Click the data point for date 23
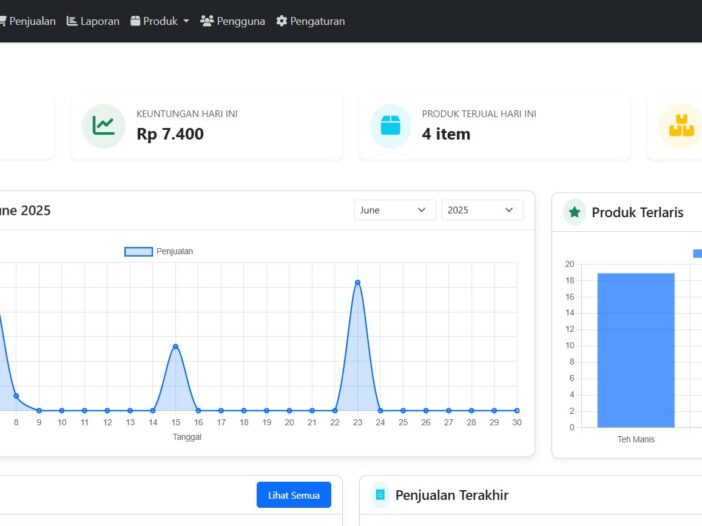The width and height of the screenshot is (702, 526). (357, 282)
